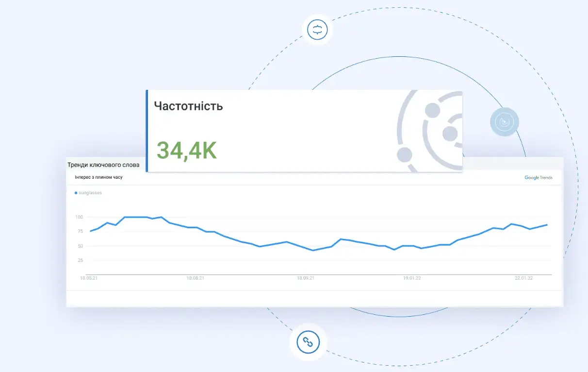
Task: Click the Частотність card title
Action: click(188, 106)
